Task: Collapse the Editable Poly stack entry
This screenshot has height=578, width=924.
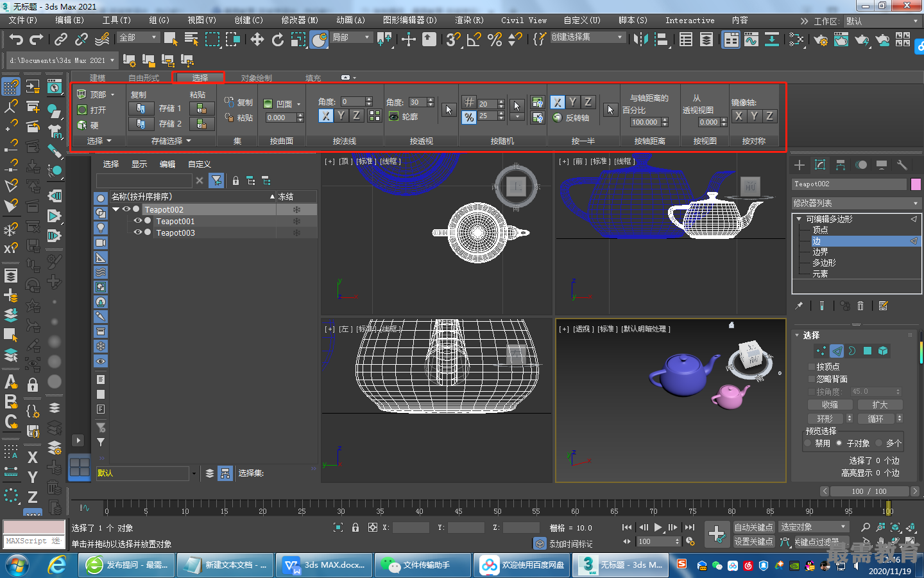Action: point(800,219)
